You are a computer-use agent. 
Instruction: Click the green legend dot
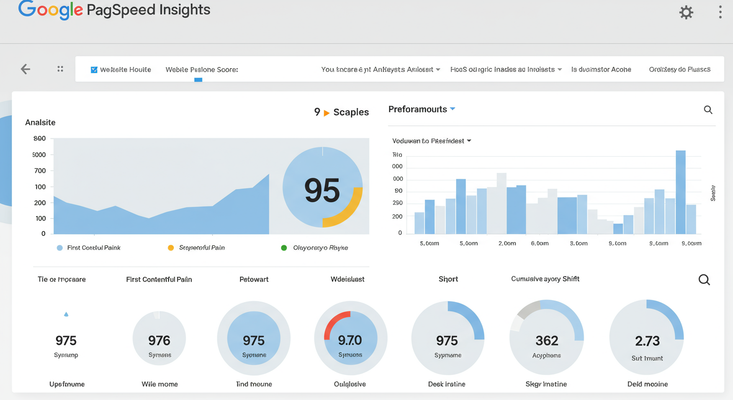[x=284, y=248]
